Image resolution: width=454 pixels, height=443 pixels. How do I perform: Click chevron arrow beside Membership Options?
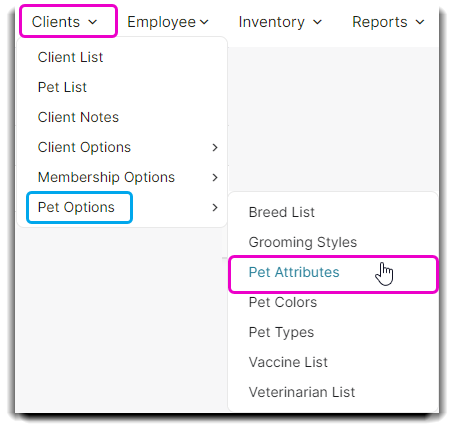pyautogui.click(x=215, y=177)
